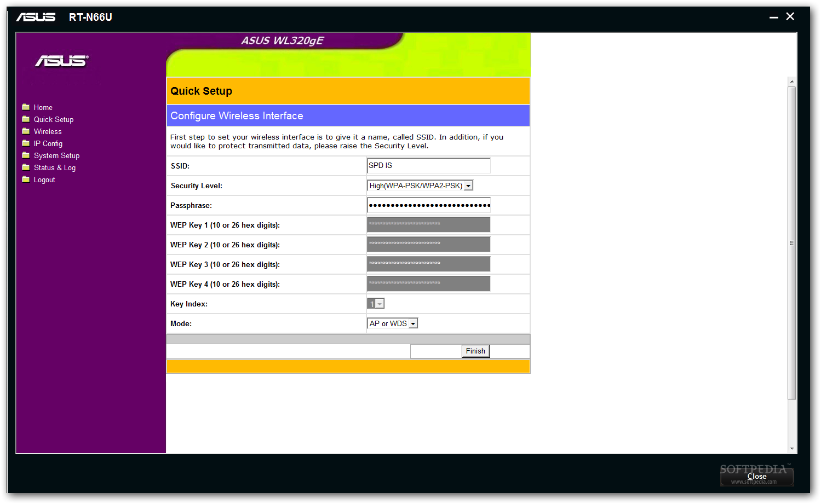
Task: Click the Mode label
Action: [x=181, y=324]
